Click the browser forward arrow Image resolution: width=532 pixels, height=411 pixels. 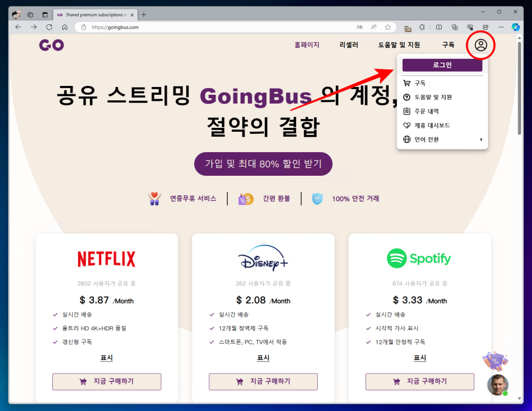click(34, 27)
